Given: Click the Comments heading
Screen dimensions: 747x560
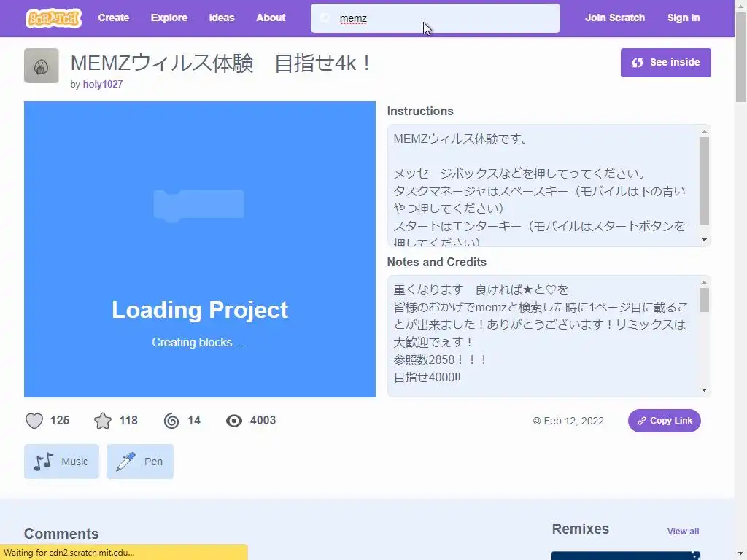Looking at the screenshot, I should tap(61, 533).
